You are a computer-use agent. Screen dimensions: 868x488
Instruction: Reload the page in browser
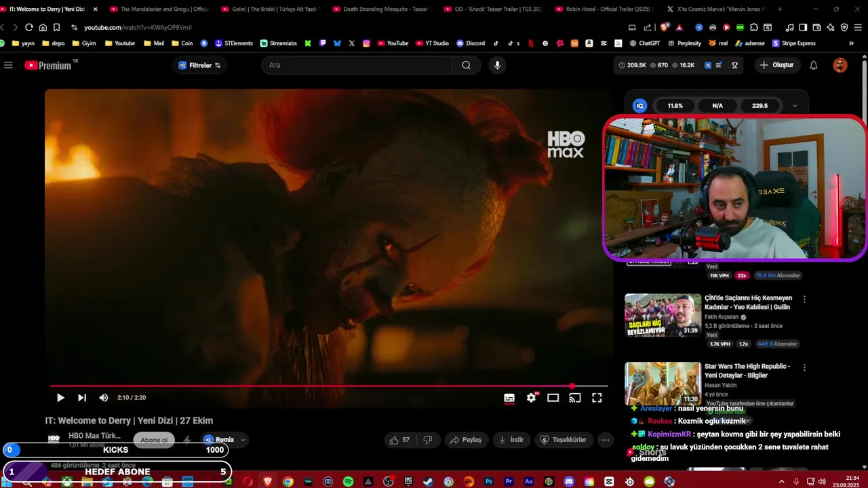click(28, 27)
